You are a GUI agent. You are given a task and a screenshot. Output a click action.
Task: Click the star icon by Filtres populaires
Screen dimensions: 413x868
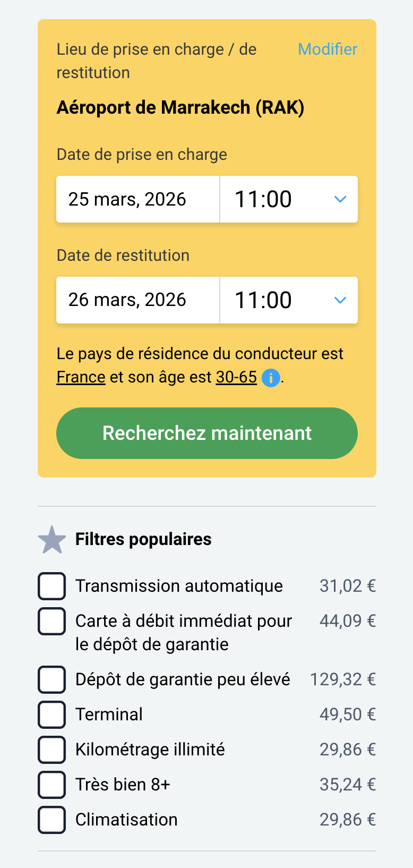[x=52, y=540]
